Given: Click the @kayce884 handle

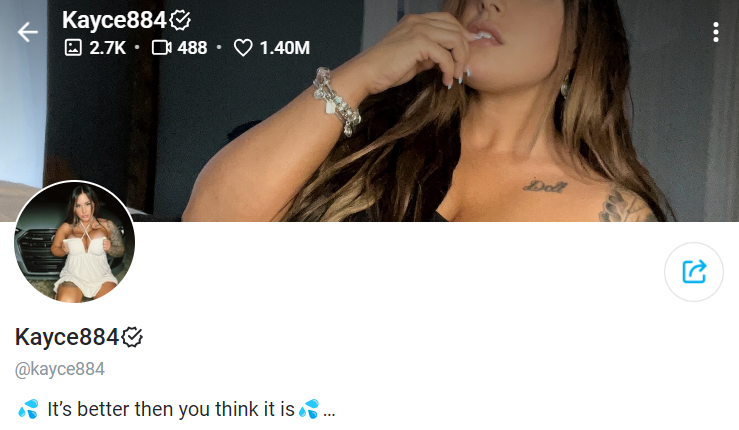Looking at the screenshot, I should (x=60, y=369).
